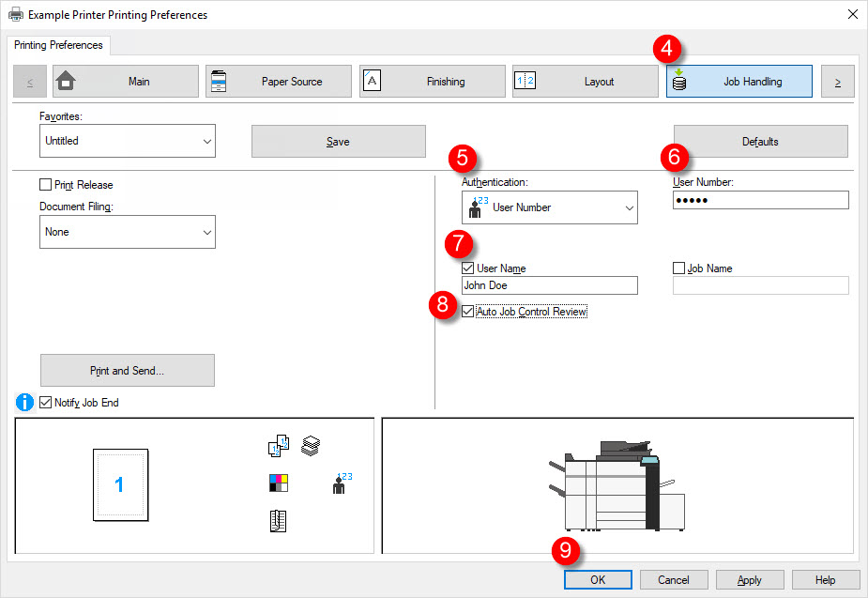The image size is (868, 598).
Task: Click the Layout pages icon
Action: (525, 81)
